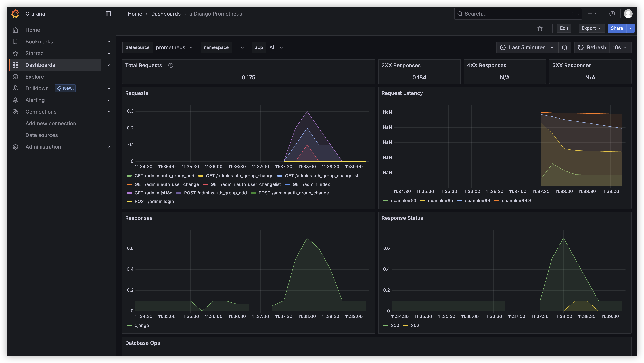The height and width of the screenshot is (363, 644).
Task: Open the plus New menu
Action: 592,14
